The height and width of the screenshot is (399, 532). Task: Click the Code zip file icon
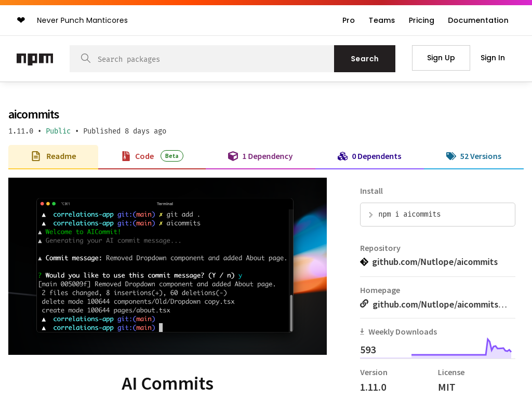pyautogui.click(x=126, y=156)
